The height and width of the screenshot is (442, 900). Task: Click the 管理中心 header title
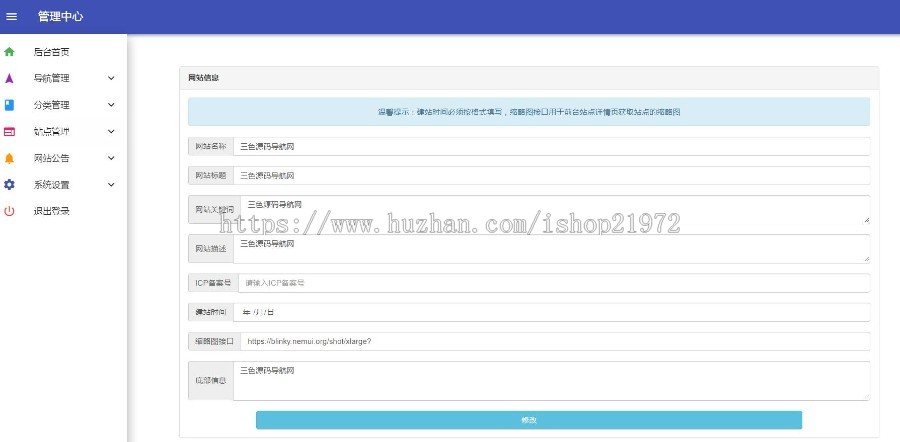click(60, 17)
